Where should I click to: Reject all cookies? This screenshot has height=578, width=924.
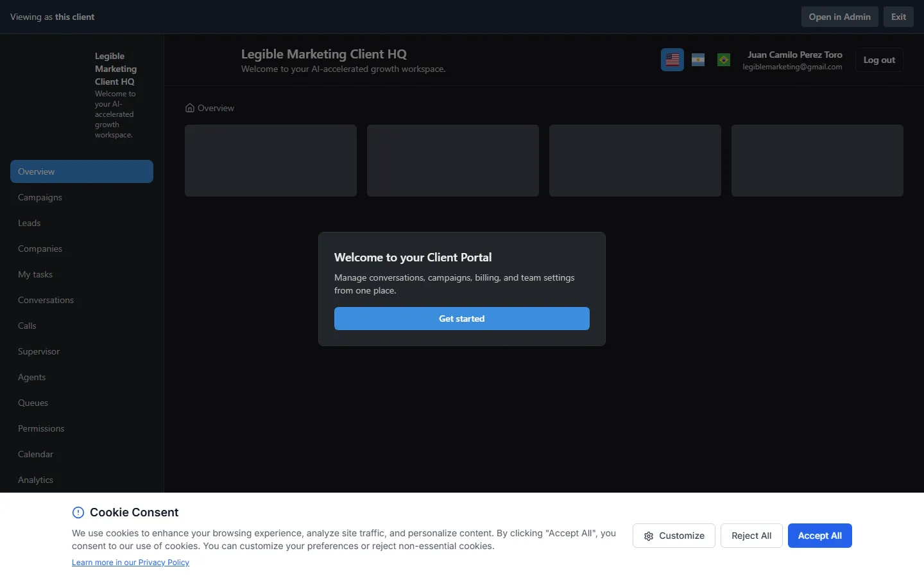point(751,536)
